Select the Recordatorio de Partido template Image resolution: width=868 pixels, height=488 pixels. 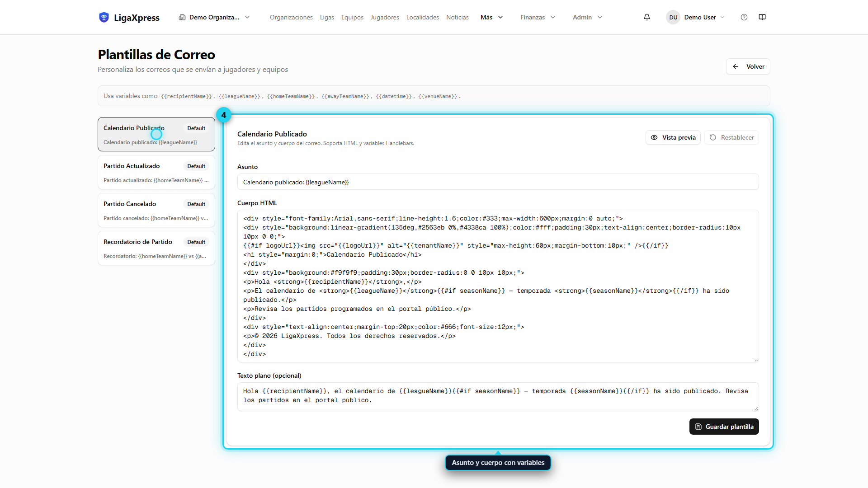[x=156, y=248]
